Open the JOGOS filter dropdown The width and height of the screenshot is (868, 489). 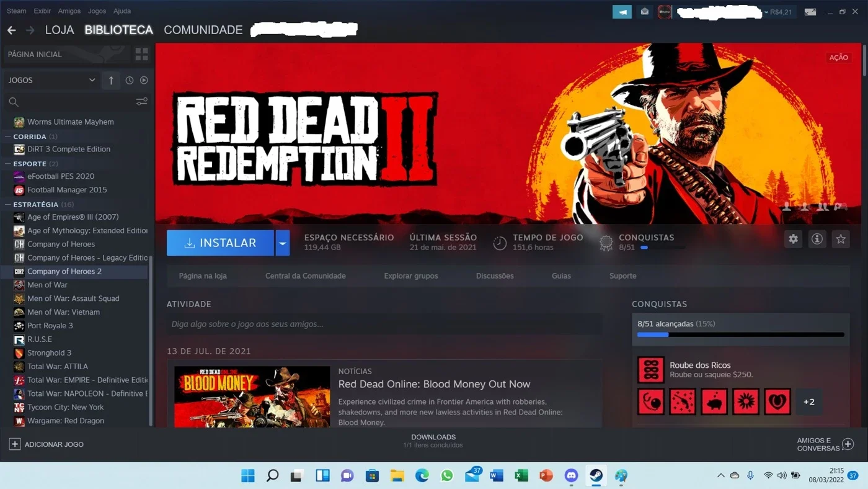point(51,80)
